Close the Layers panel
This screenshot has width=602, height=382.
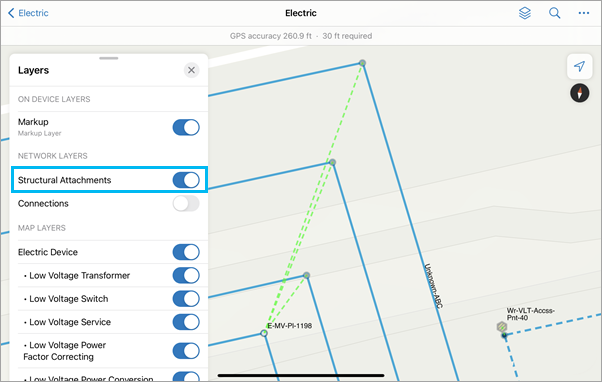coord(191,70)
